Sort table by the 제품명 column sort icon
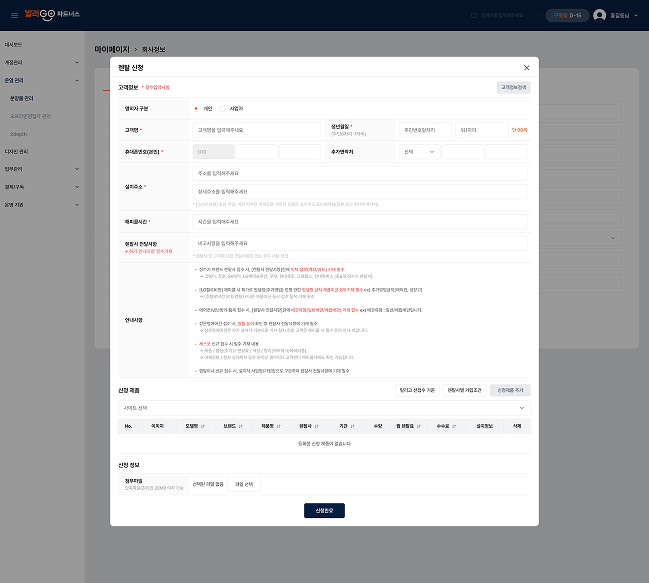 279,426
